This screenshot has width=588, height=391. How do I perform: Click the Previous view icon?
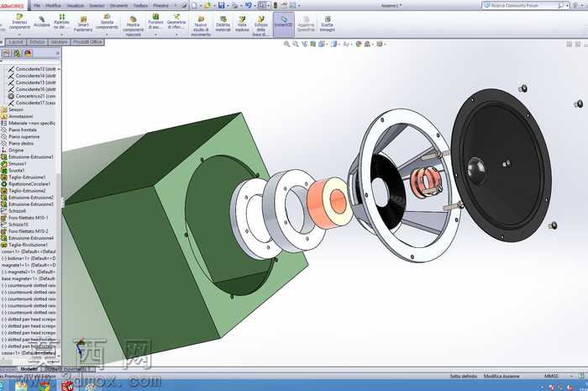pos(304,45)
